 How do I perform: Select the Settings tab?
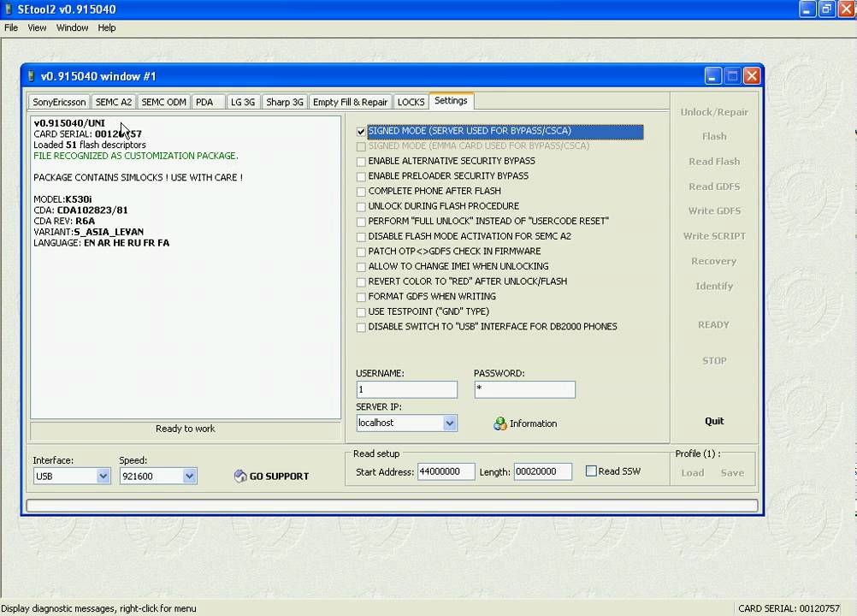(x=451, y=101)
